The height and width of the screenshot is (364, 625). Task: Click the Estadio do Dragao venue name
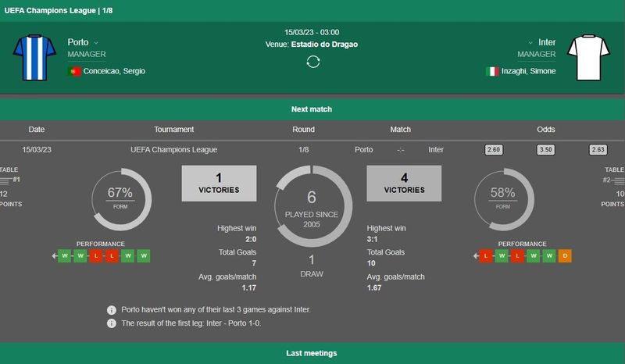coord(324,45)
